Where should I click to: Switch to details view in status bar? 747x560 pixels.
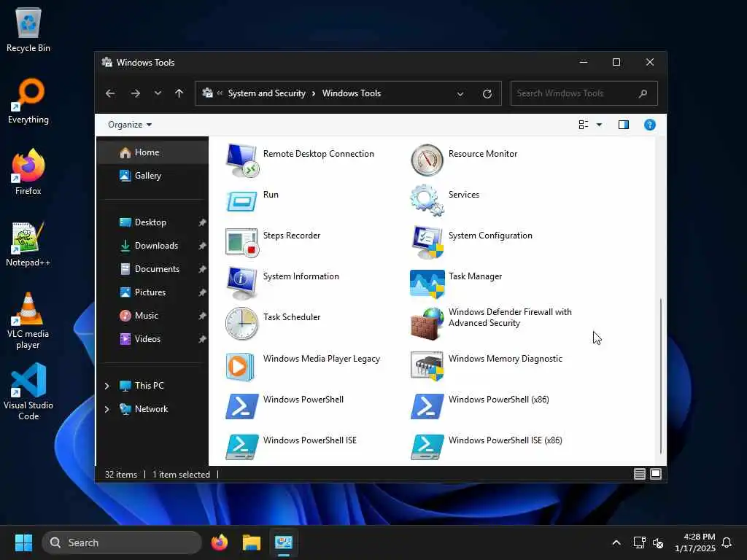(639, 474)
